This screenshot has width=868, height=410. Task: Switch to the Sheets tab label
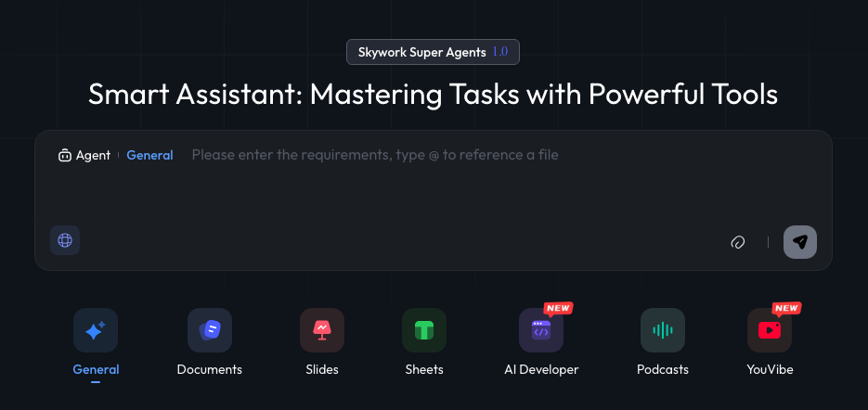point(424,369)
